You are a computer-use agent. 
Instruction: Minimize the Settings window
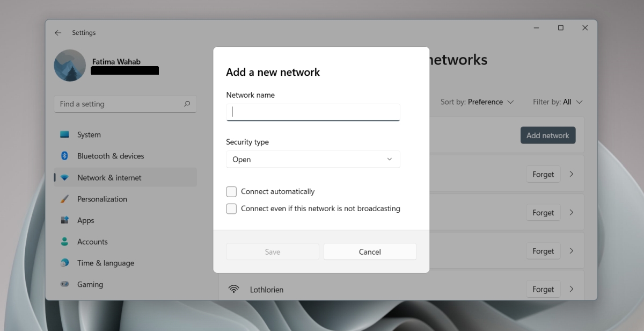pyautogui.click(x=536, y=28)
